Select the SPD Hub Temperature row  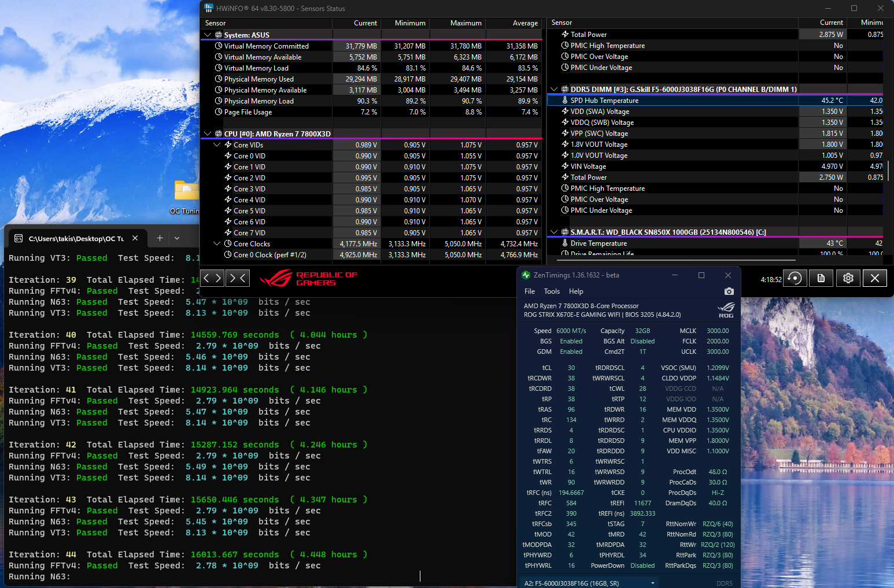tap(715, 100)
